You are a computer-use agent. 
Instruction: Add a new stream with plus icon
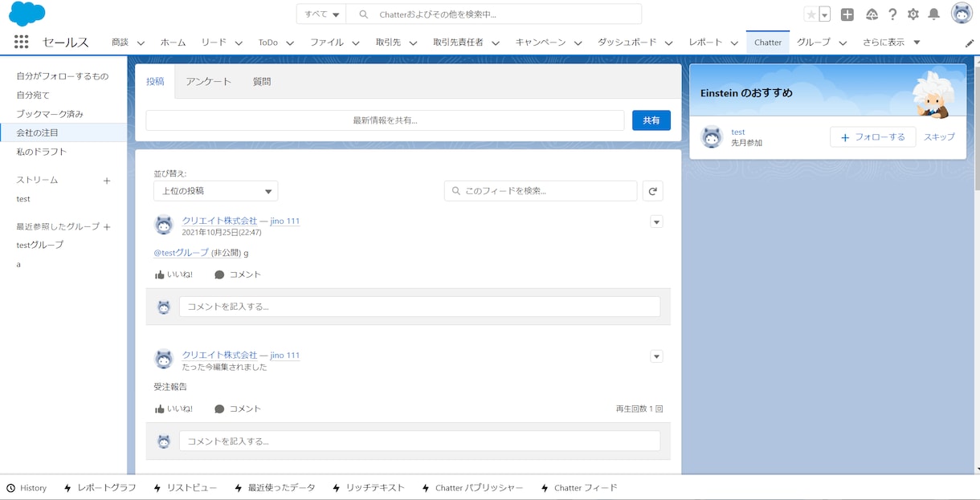(x=107, y=181)
